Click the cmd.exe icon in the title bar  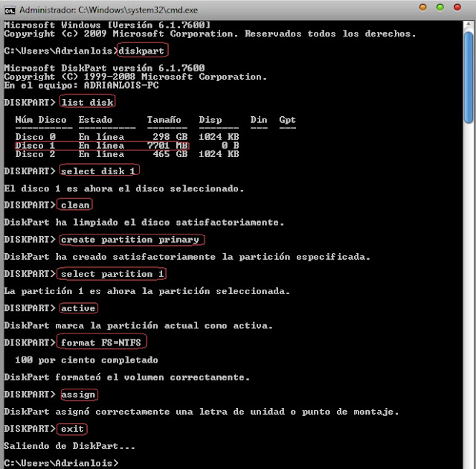tap(10, 10)
